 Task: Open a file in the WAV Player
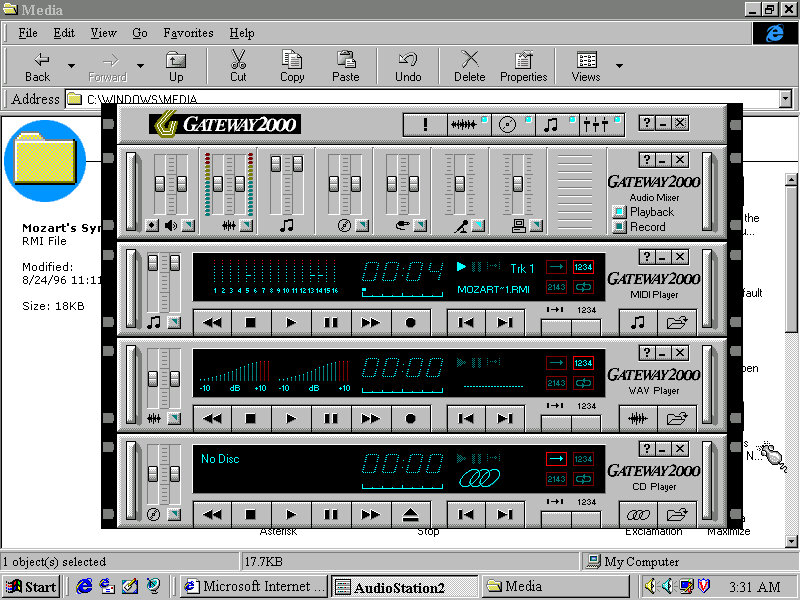pyautogui.click(x=677, y=419)
